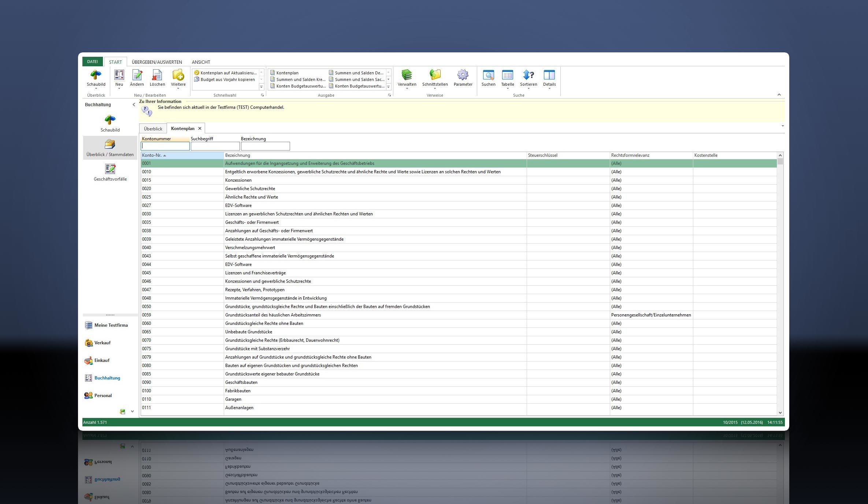This screenshot has width=868, height=504.
Task: Open the Verwalten books icon
Action: [407, 75]
